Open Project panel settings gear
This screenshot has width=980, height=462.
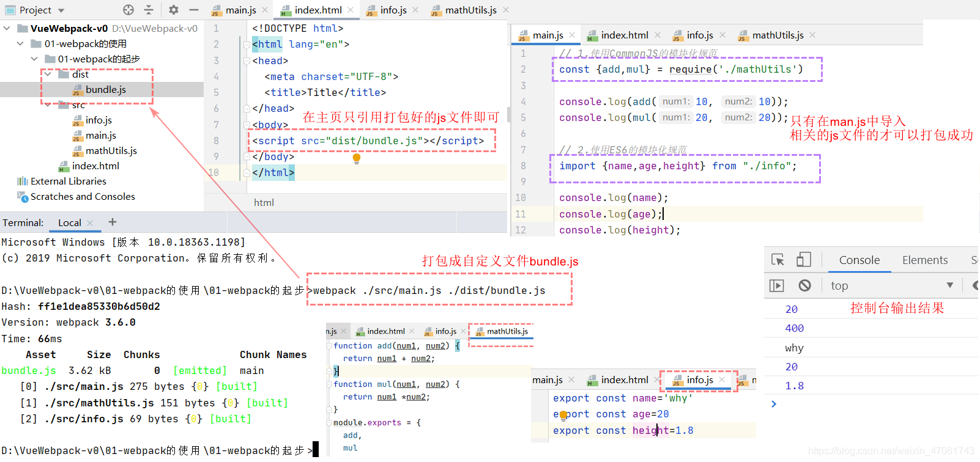174,10
